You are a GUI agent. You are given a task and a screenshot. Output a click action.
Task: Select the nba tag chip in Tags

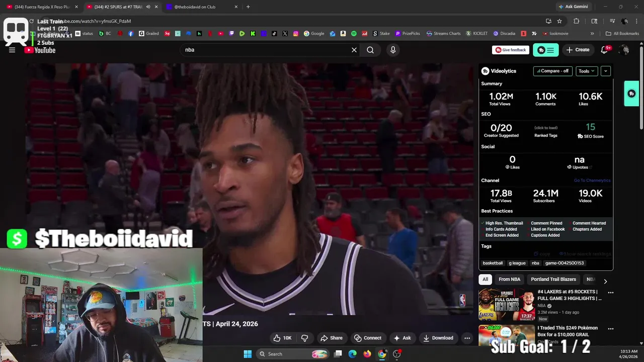535,263
